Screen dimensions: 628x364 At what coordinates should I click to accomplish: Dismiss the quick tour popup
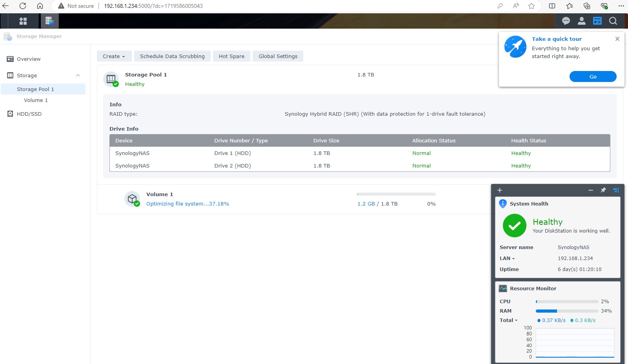[617, 39]
